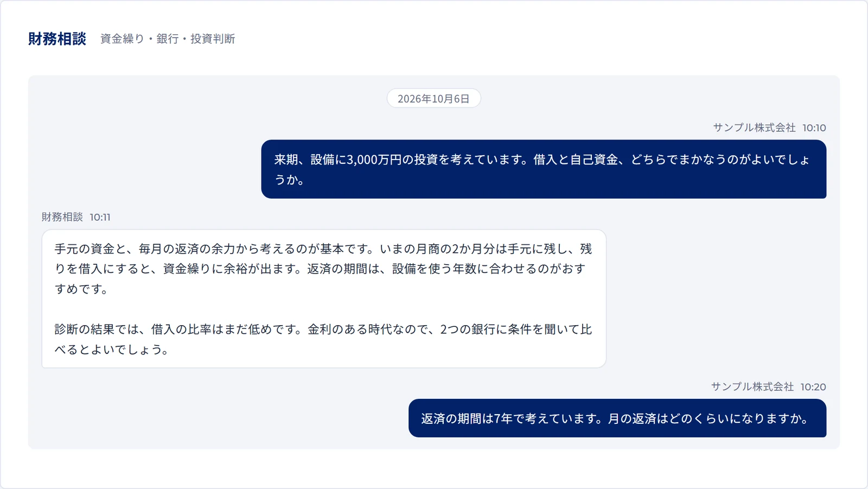Screen dimensions: 868x489
Task: Click sender label サンプル株式会社 10:10
Action: (x=769, y=128)
